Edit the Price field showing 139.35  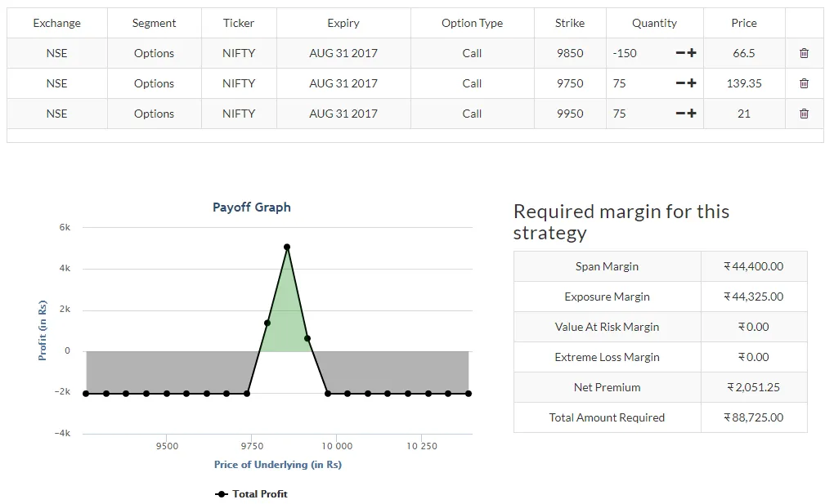(744, 83)
